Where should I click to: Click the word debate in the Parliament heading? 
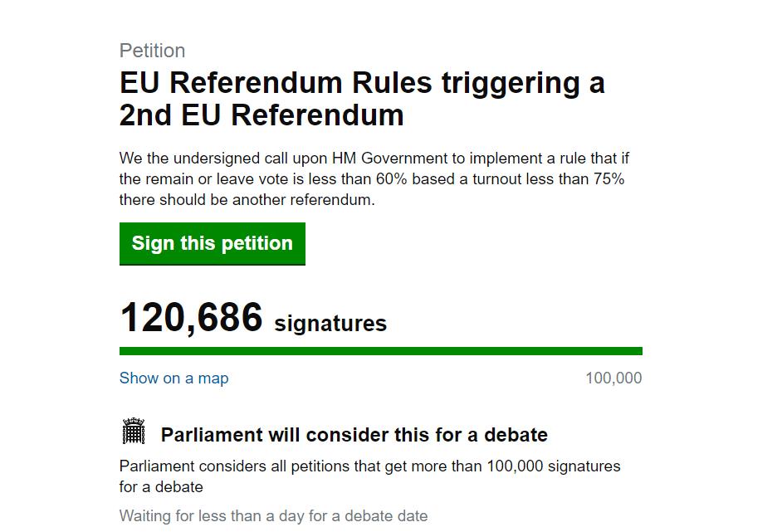[512, 435]
